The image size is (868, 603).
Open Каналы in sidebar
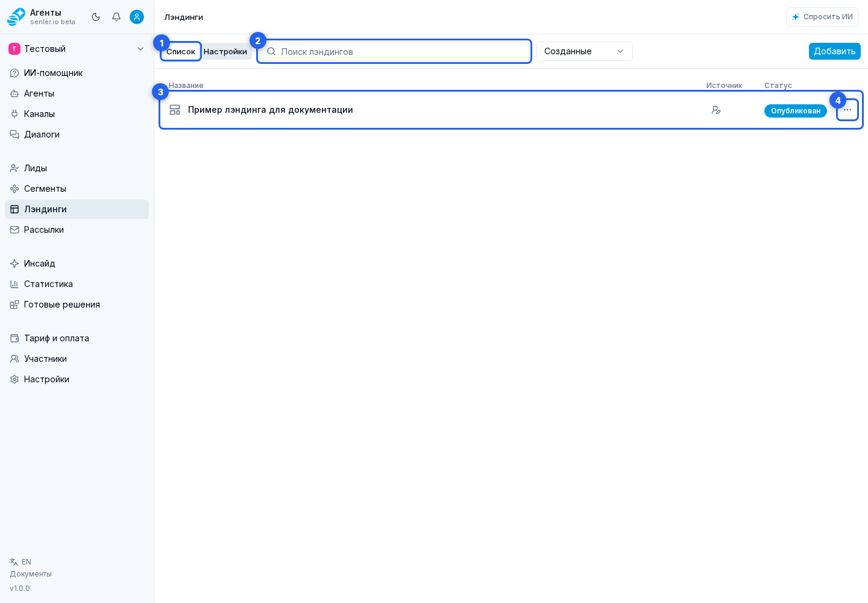[x=77, y=114]
